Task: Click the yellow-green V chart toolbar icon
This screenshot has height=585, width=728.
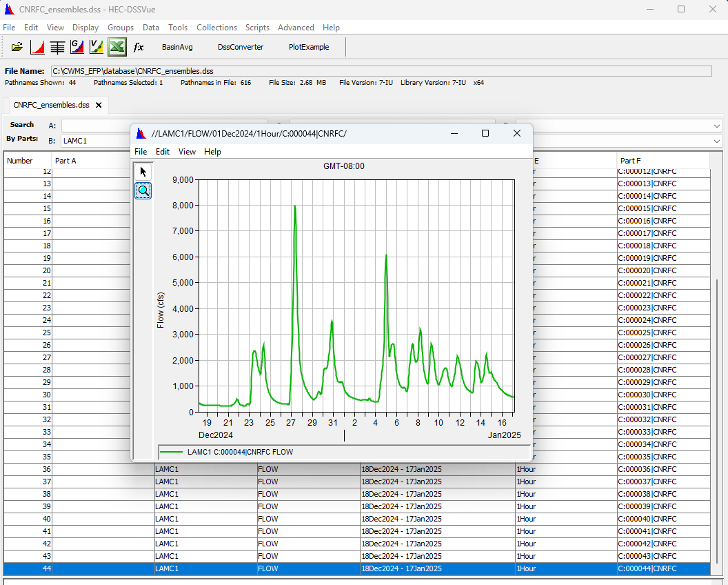Action: (97, 47)
